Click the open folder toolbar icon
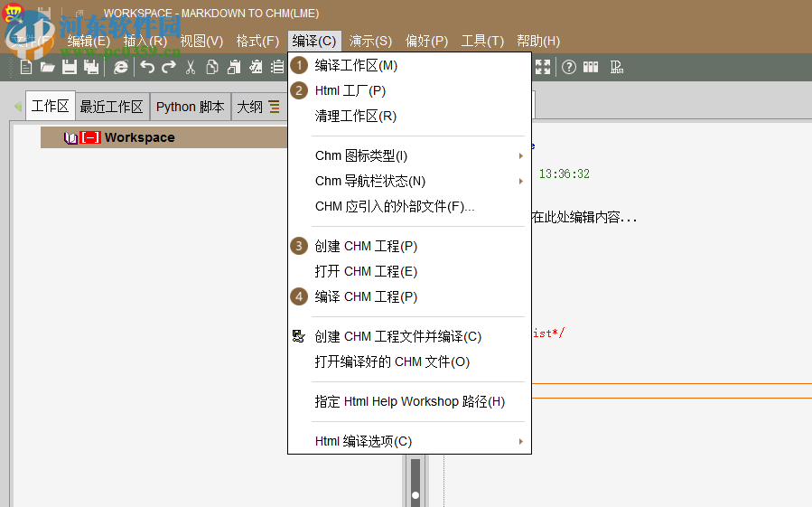This screenshot has height=507, width=812. click(x=48, y=67)
